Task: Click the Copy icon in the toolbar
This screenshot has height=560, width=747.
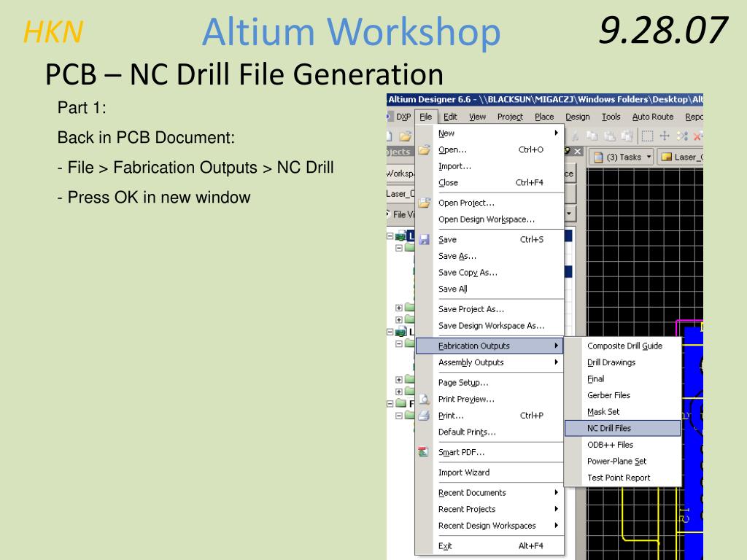Action: [592, 136]
